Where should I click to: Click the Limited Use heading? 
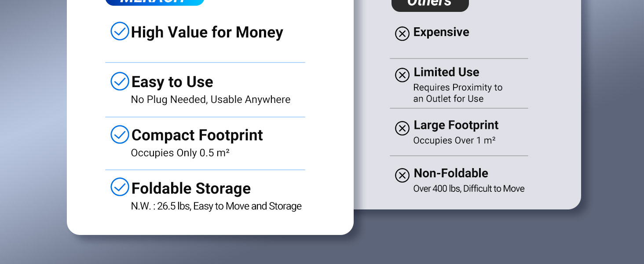click(446, 72)
